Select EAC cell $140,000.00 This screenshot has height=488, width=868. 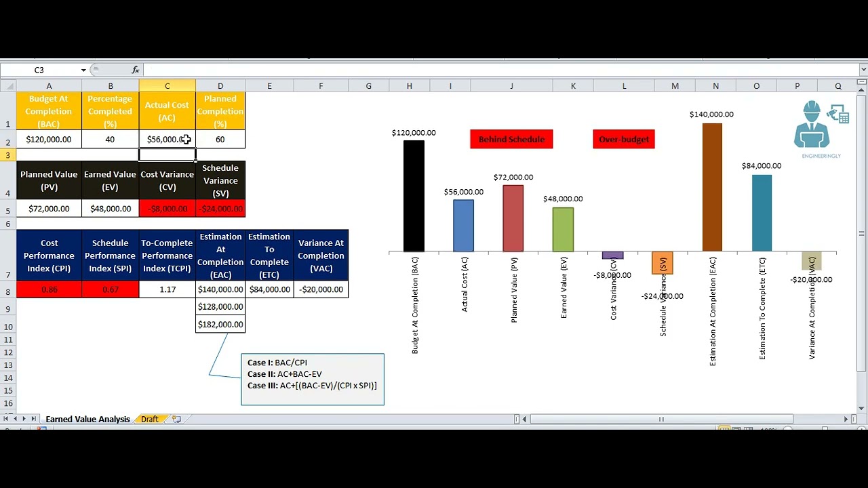click(x=220, y=289)
